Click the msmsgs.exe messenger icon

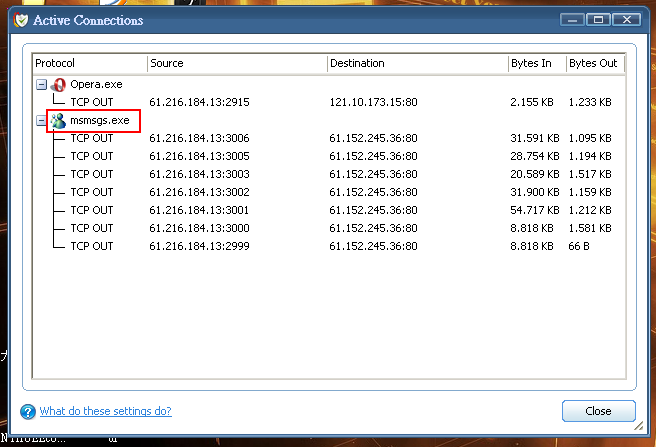58,121
